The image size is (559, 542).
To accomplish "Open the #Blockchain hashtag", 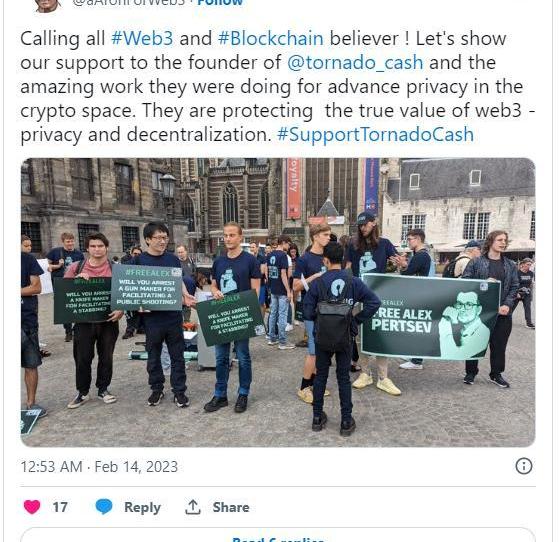I will tap(271, 39).
